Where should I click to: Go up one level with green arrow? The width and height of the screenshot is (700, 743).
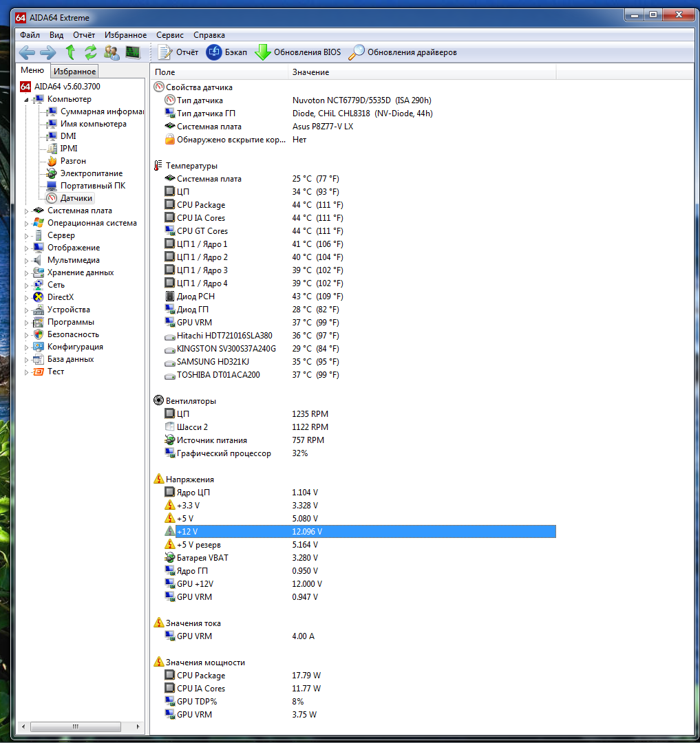[70, 52]
